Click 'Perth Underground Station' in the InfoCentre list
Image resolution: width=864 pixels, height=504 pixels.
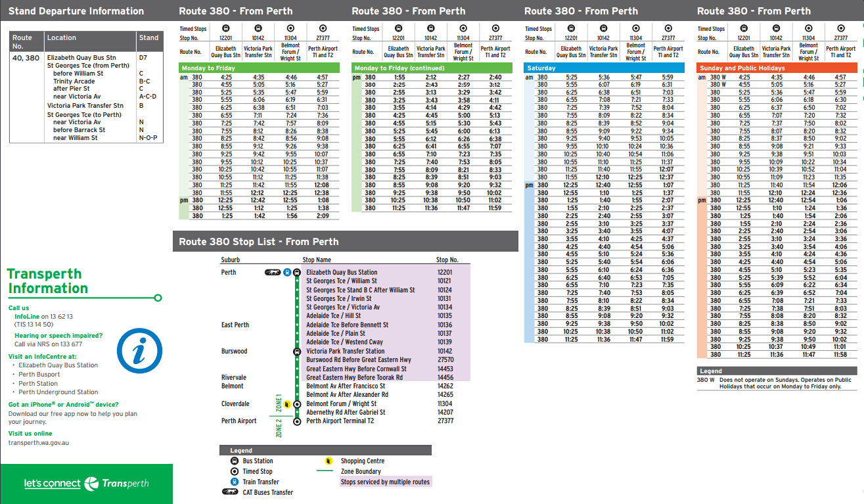tap(58, 392)
